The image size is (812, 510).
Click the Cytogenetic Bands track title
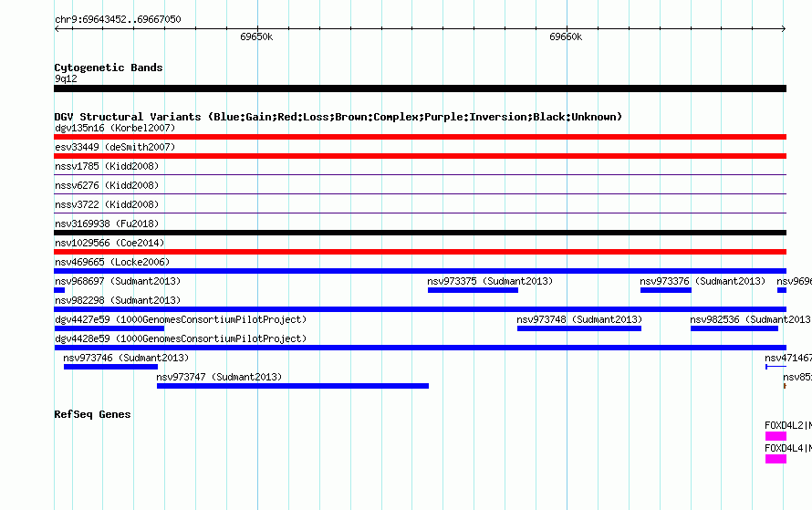109,68
